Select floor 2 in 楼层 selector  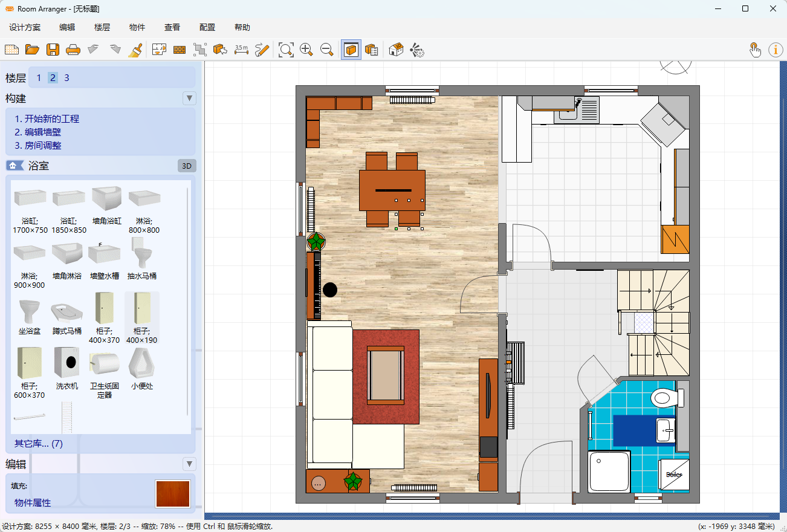(53, 78)
